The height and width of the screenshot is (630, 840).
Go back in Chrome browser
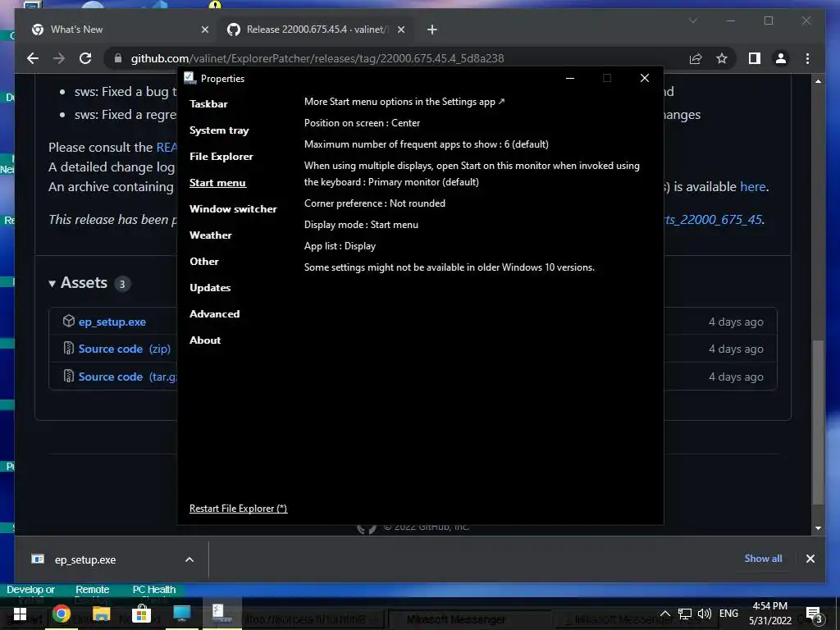[x=33, y=58]
